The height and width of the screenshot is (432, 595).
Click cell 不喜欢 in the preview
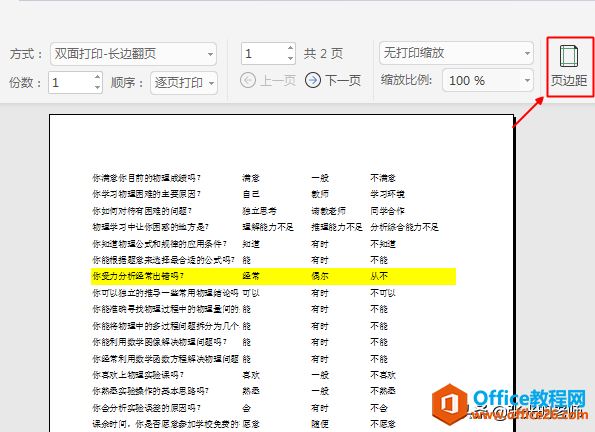tap(383, 375)
